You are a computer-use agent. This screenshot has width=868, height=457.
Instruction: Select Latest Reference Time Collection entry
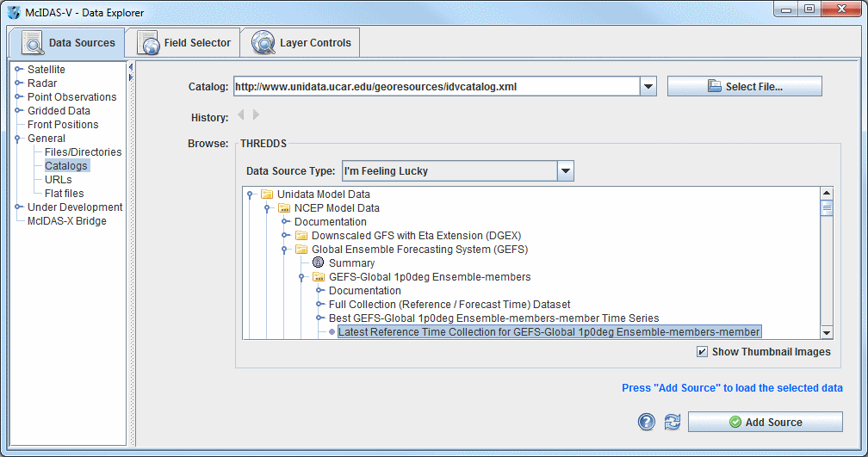549,332
